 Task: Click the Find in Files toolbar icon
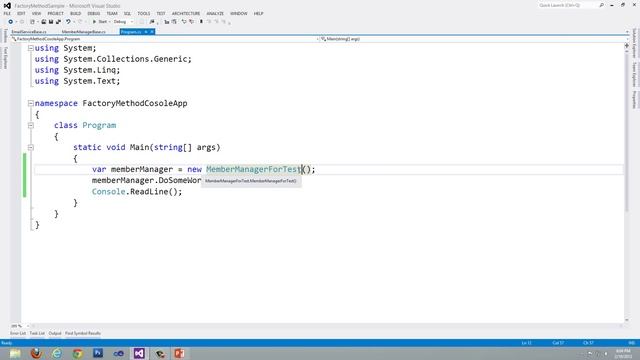[x=152, y=22]
